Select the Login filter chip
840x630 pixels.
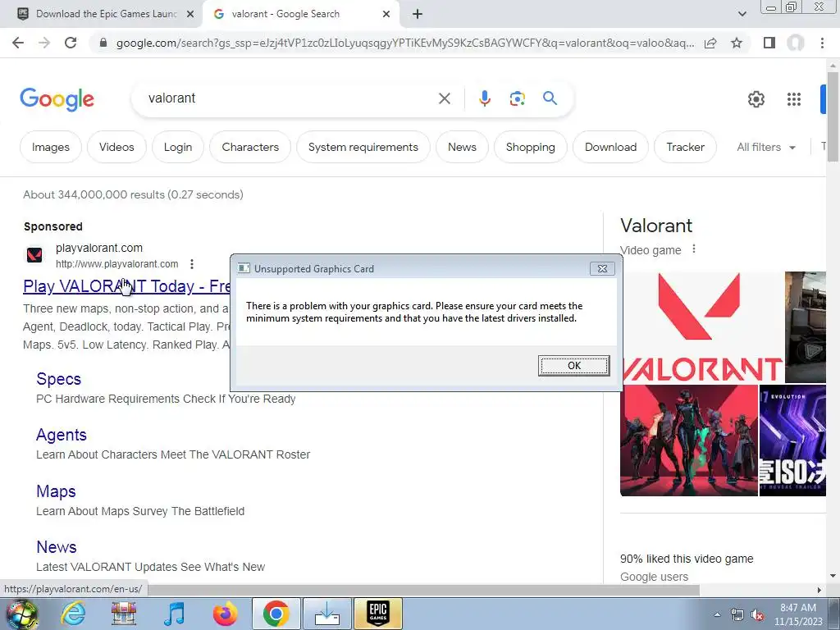(x=178, y=147)
